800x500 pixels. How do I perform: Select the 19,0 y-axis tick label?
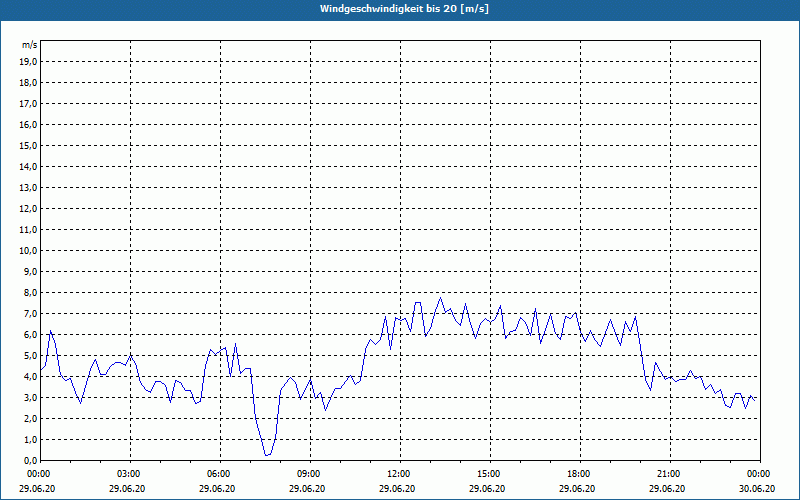pyautogui.click(x=28, y=62)
